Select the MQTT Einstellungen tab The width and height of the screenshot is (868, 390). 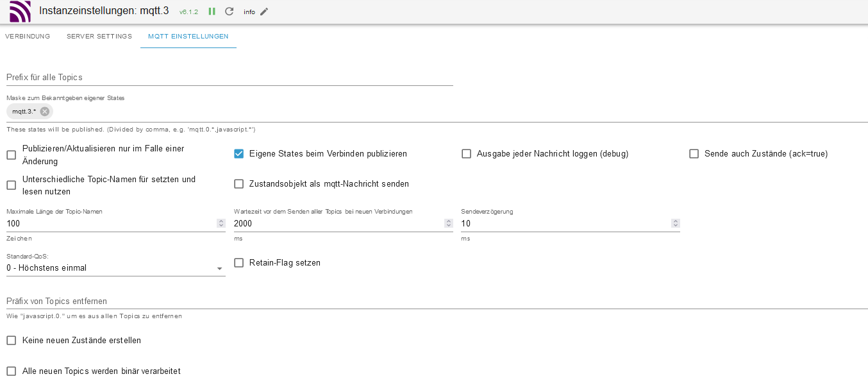click(x=188, y=37)
